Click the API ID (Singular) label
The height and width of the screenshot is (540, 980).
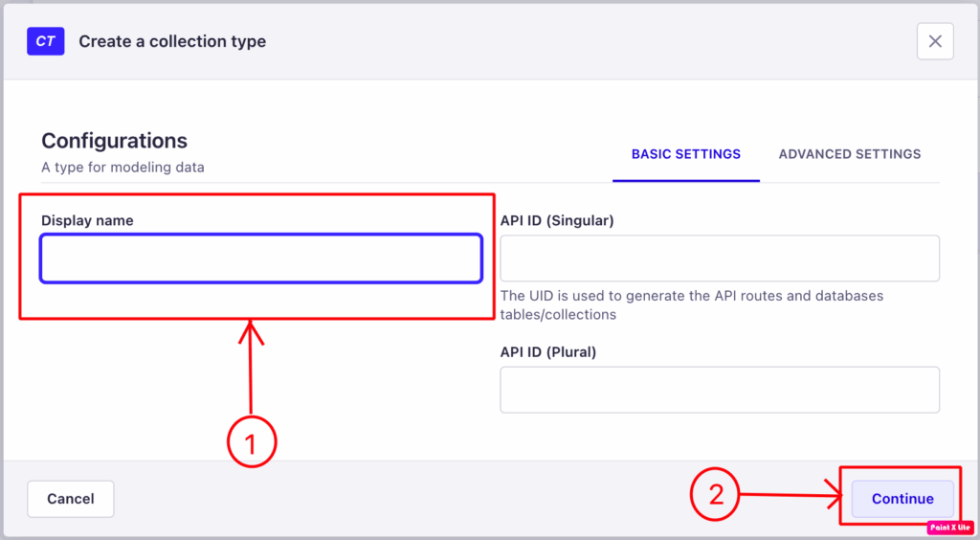pos(557,220)
